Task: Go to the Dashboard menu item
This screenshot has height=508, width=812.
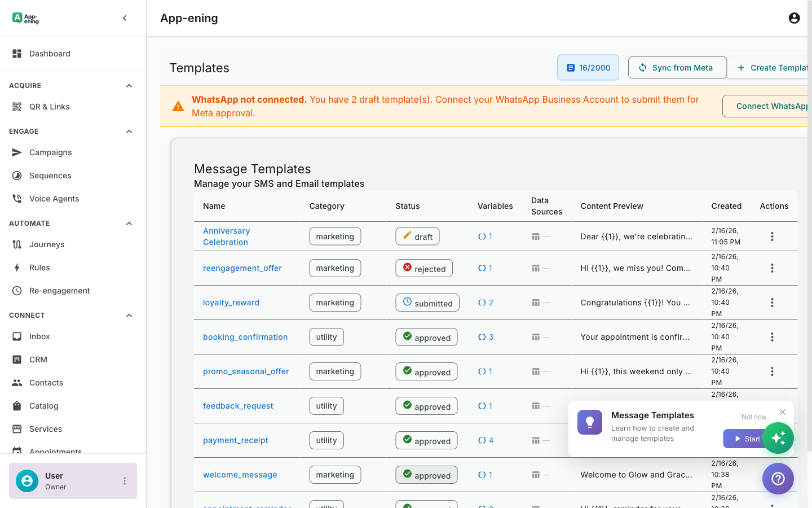Action: pyautogui.click(x=50, y=53)
